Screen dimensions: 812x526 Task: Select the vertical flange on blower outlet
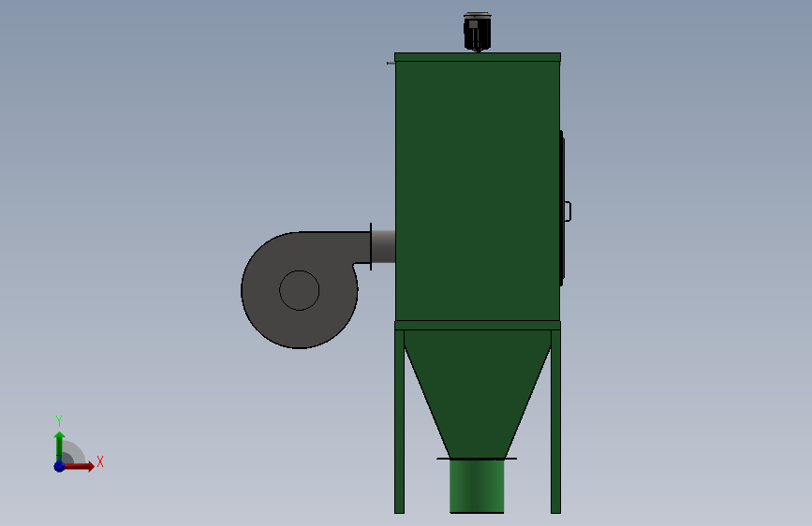tap(371, 246)
